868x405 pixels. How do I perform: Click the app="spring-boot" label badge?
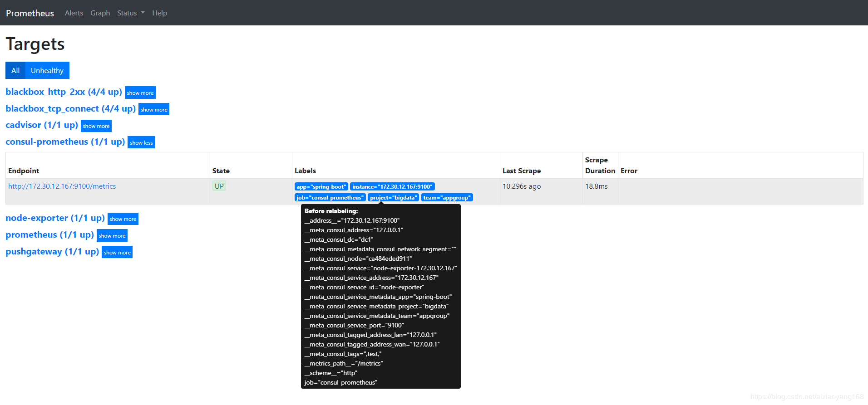pos(321,187)
